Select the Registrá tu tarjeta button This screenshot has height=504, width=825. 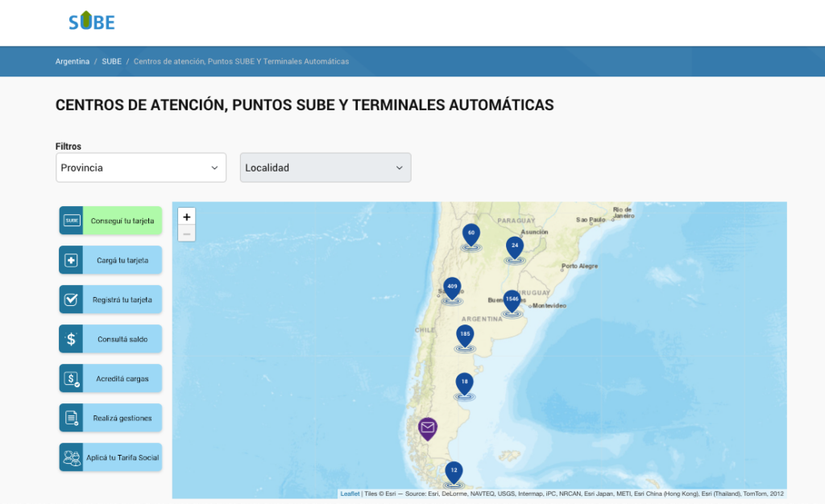[110, 300]
